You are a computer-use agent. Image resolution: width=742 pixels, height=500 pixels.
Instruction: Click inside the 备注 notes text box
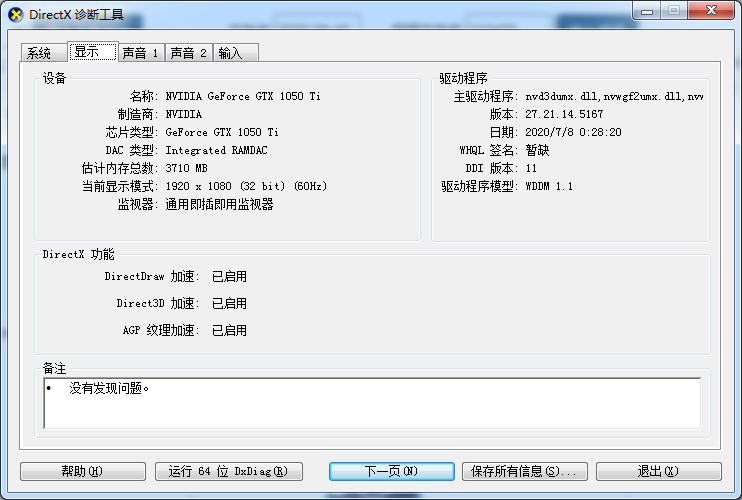(x=372, y=403)
